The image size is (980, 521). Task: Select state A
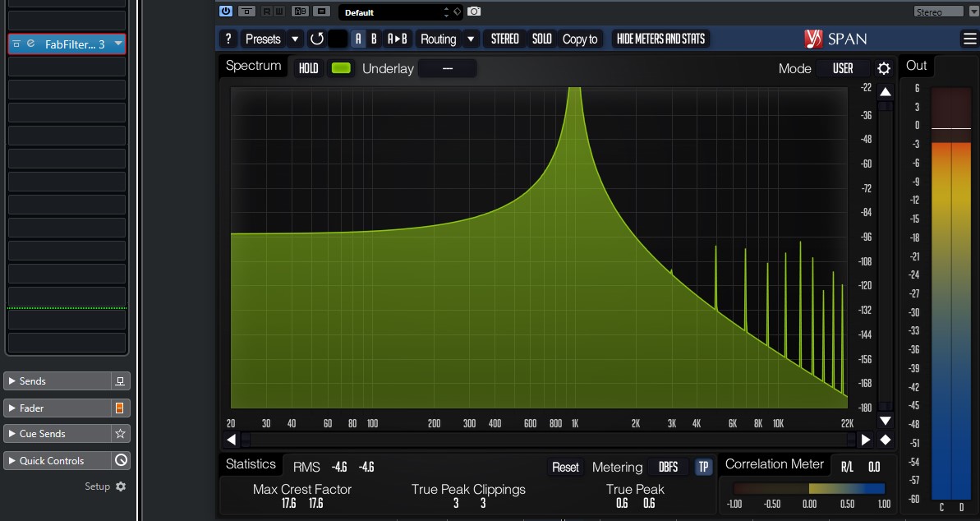pyautogui.click(x=358, y=39)
